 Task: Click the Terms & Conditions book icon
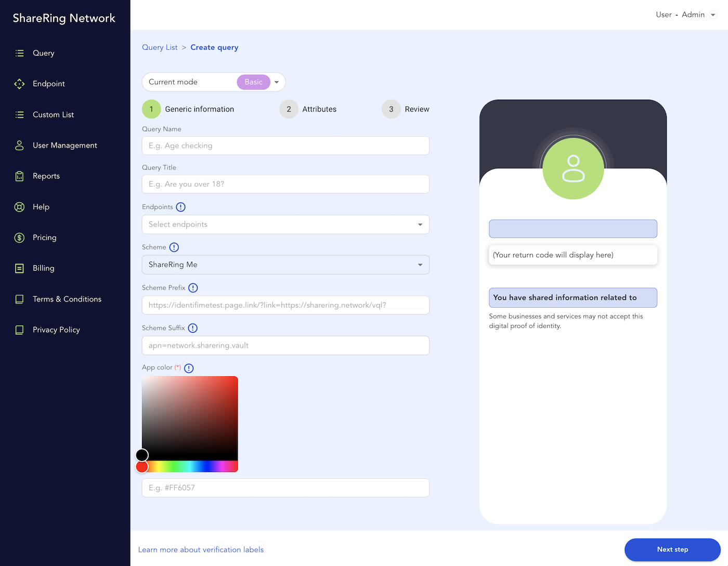click(x=20, y=299)
